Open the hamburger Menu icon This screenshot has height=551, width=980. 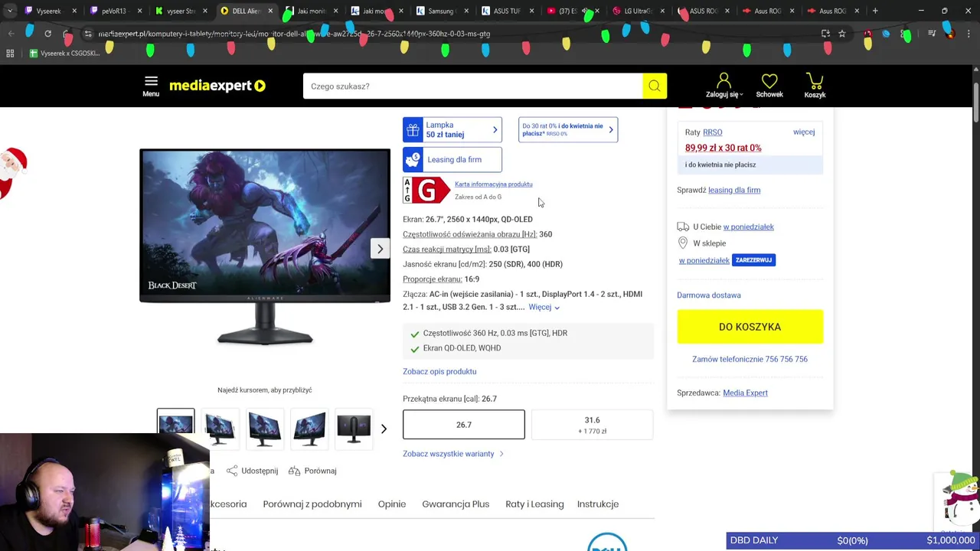pos(151,81)
